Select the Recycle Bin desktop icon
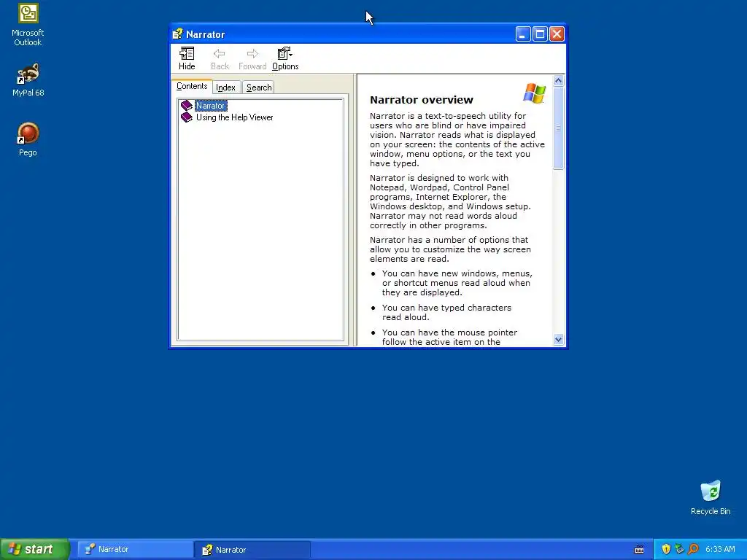The width and height of the screenshot is (747, 560). point(711,497)
